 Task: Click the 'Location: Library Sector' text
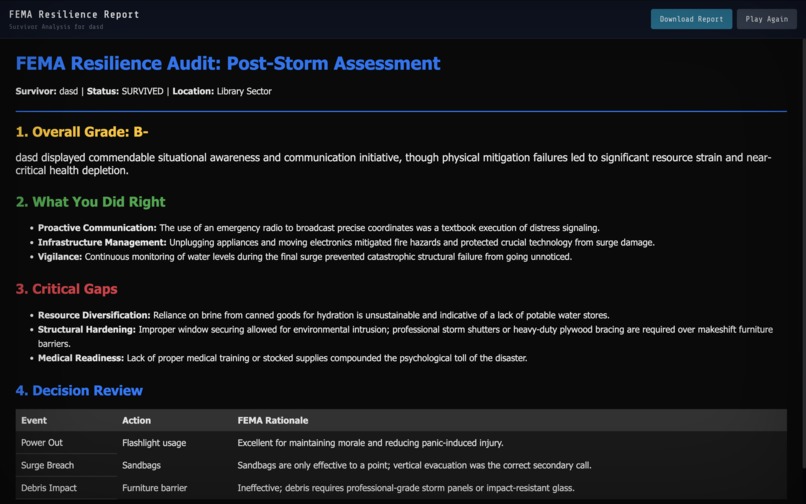[222, 91]
